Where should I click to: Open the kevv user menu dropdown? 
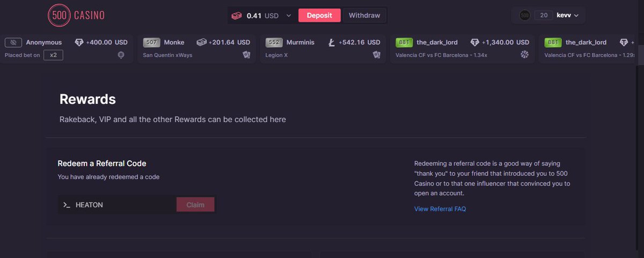click(568, 16)
